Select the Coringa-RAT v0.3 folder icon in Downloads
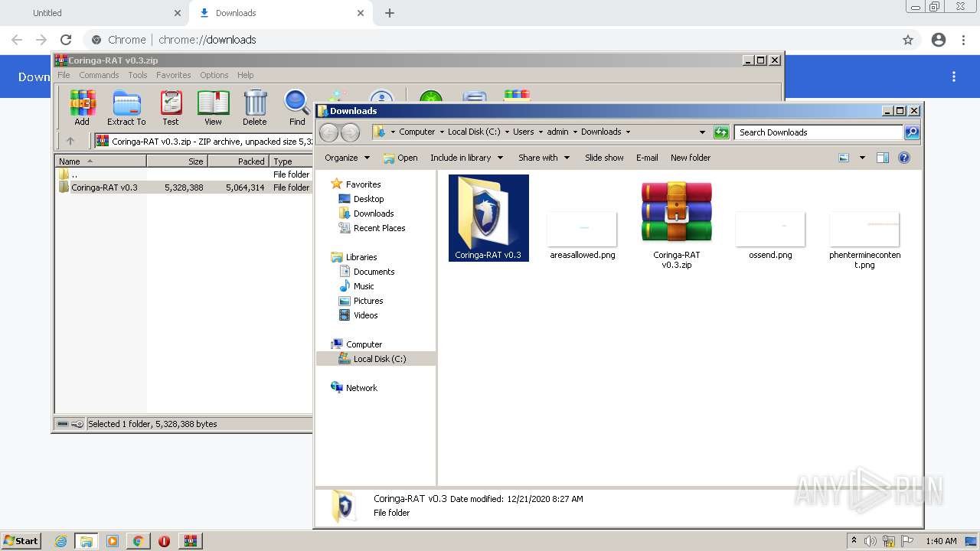The width and height of the screenshot is (980, 551). pos(488,218)
